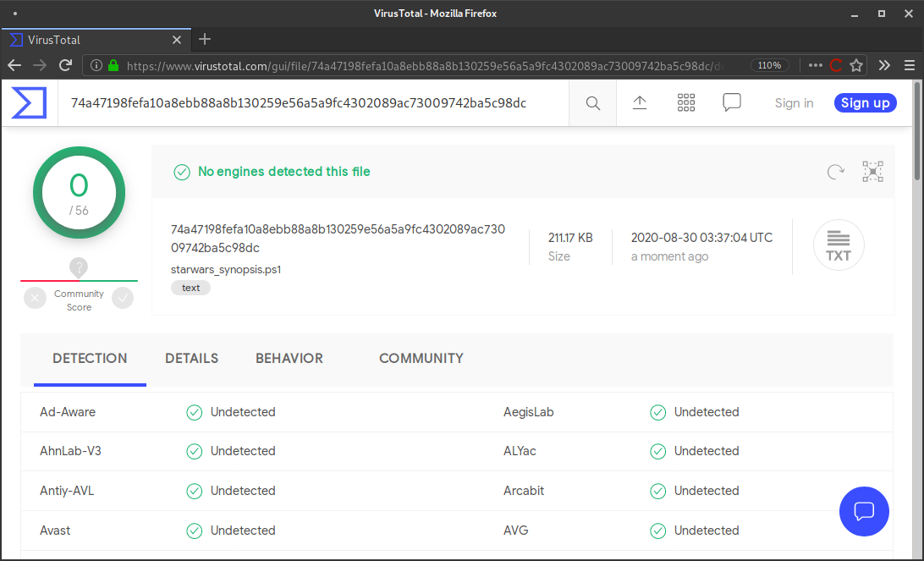This screenshot has width=924, height=561.
Task: Vote malicious with community X icon
Action: coord(35,298)
